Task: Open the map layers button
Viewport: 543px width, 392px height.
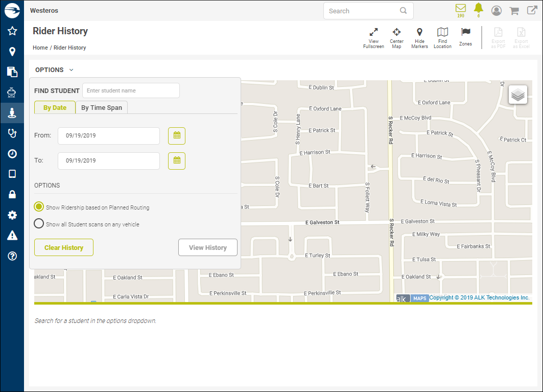Action: pos(518,95)
